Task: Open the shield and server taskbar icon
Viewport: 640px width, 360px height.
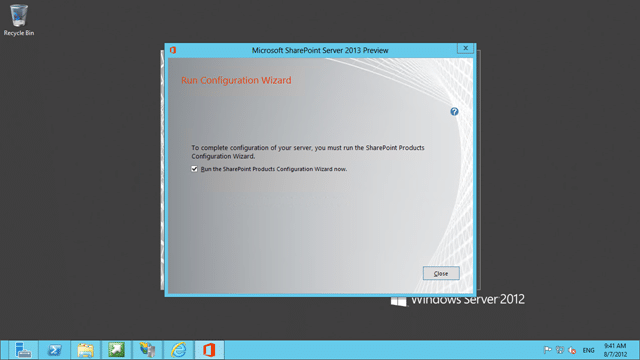Action: (x=147, y=350)
